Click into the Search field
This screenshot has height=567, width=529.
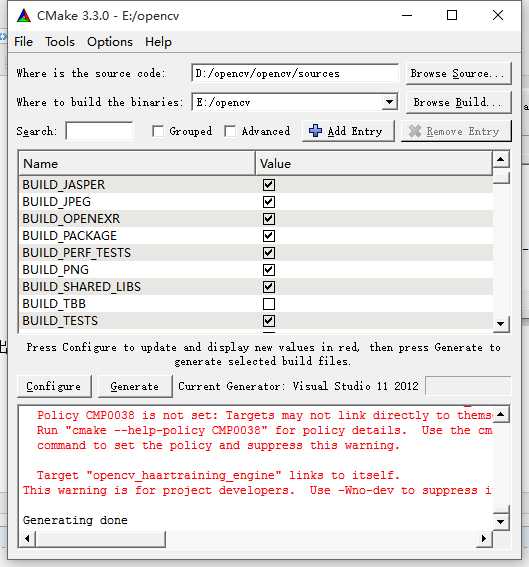[x=99, y=131]
